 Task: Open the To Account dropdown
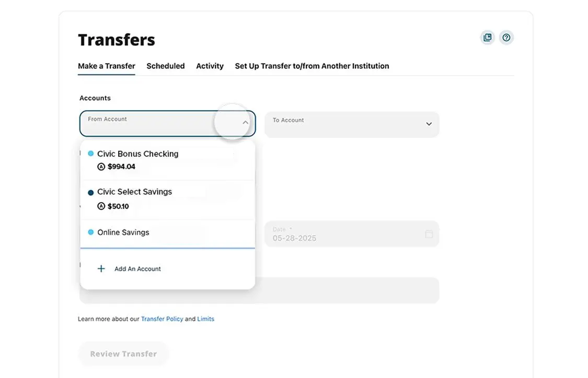pos(429,124)
